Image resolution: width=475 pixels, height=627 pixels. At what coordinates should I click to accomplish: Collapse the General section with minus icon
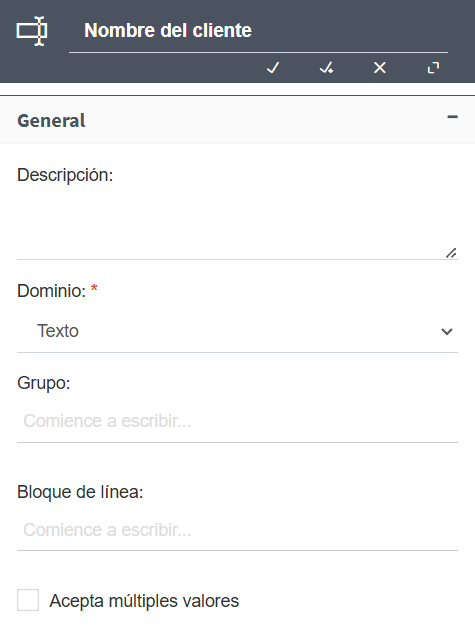tap(452, 117)
